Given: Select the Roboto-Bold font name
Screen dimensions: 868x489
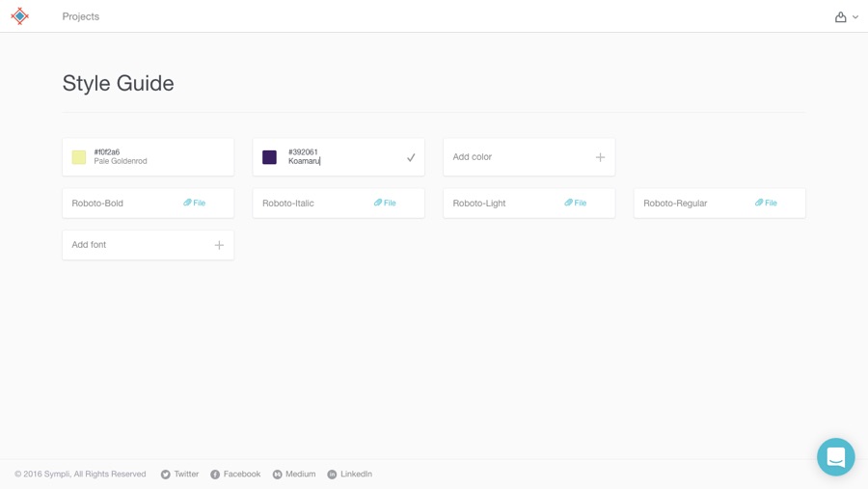Looking at the screenshot, I should coord(97,204).
